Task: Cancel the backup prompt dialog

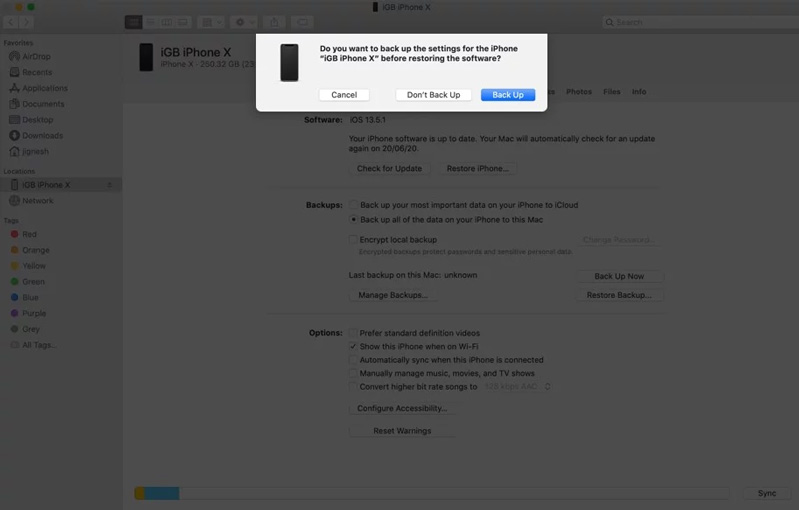Action: pos(344,95)
